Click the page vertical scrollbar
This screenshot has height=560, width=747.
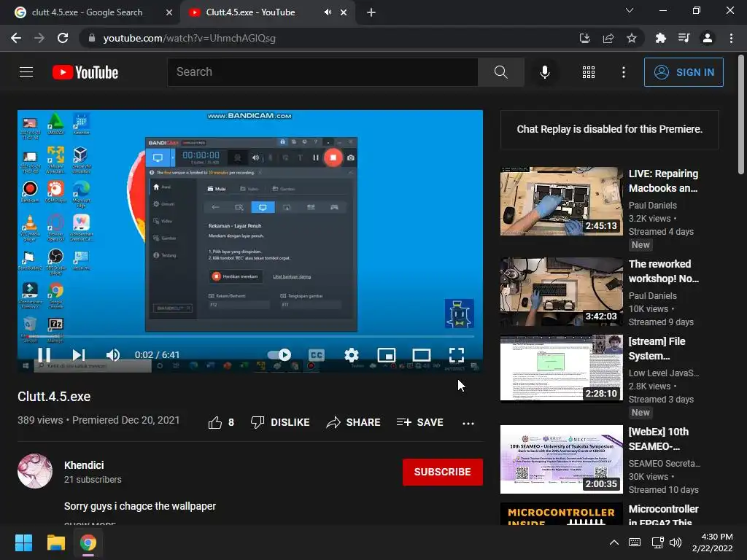[741, 114]
